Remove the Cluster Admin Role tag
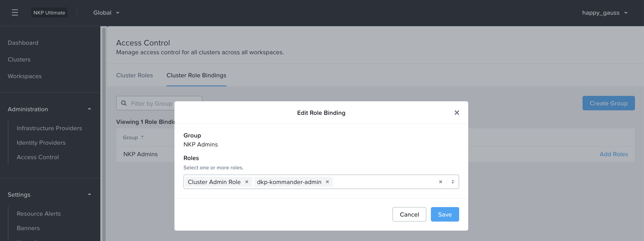 pyautogui.click(x=247, y=182)
